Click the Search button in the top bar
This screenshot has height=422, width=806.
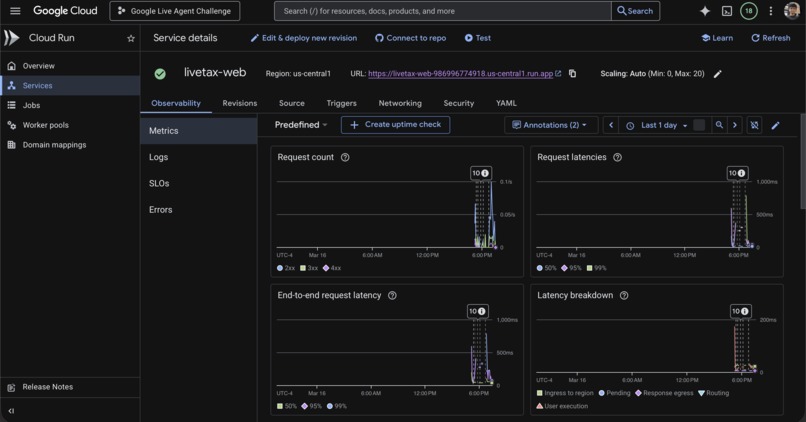point(635,11)
